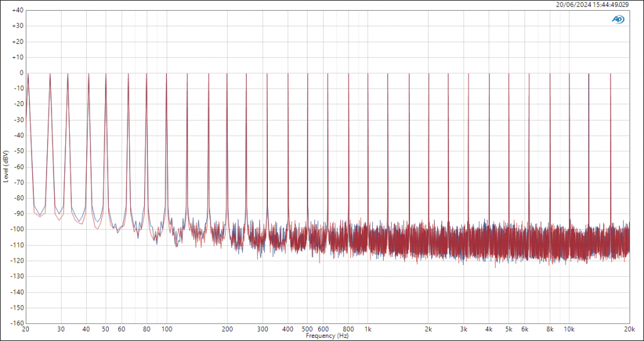
Task: Click the -100 label on the level axis
Action: pos(16,229)
